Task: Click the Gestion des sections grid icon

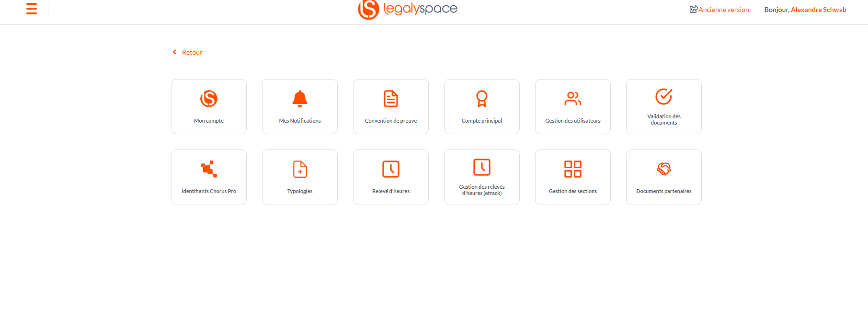Action: click(x=573, y=169)
